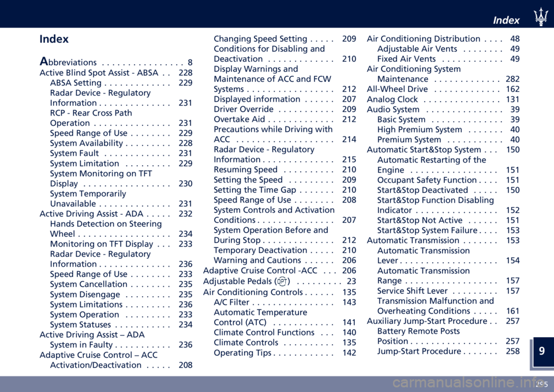Click the OPT icon beside Adjustable Pedals
This screenshot has width=554, height=392.
click(282, 281)
